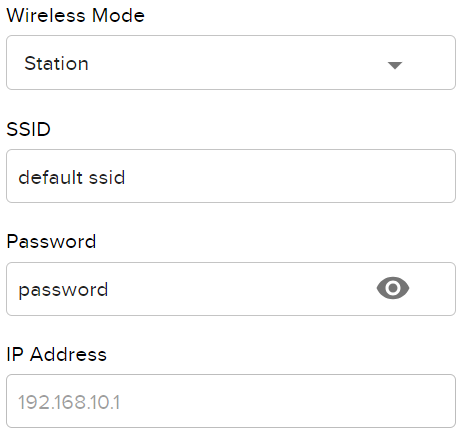This screenshot has width=462, height=436.
Task: Expand the Station mode selector's blank middle area
Action: pyautogui.click(x=237, y=63)
